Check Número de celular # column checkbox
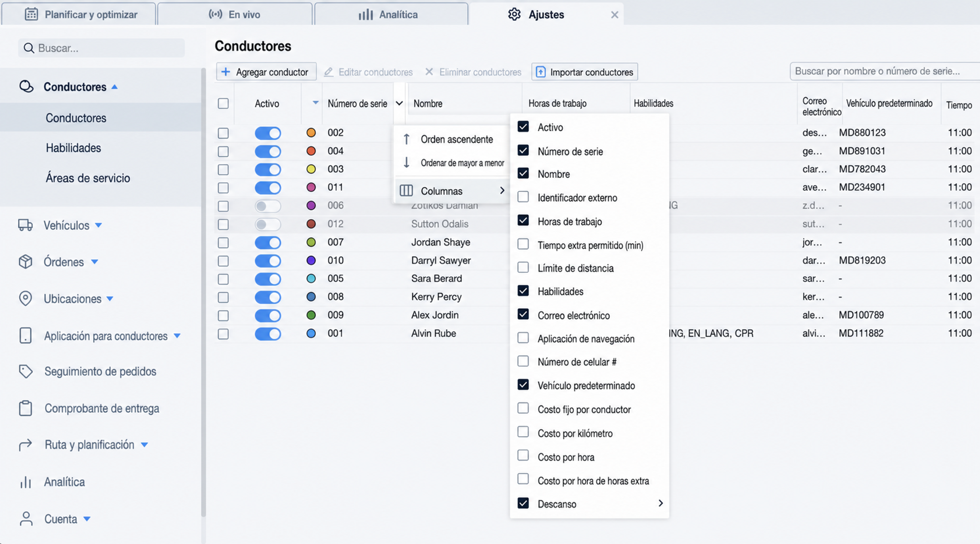This screenshot has height=544, width=980. pos(523,361)
